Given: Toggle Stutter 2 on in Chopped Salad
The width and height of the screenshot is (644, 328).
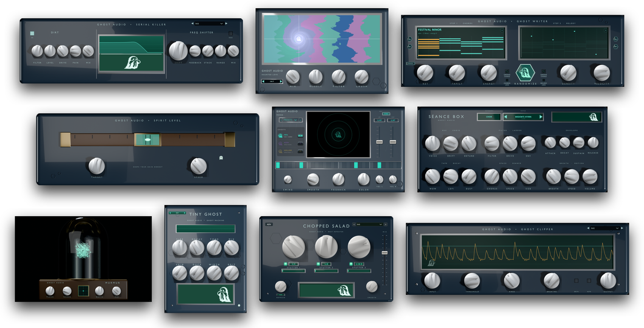Looking at the screenshot, I should tap(318, 264).
